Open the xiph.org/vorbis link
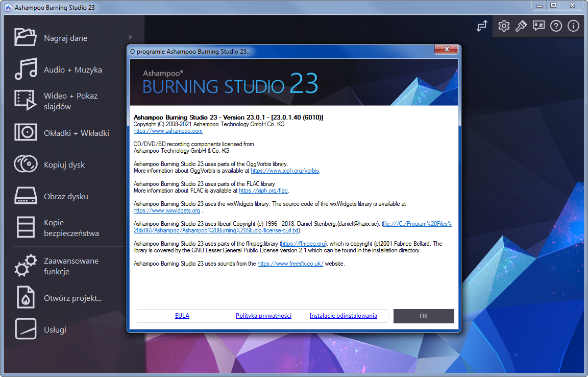The width and height of the screenshot is (588, 377). tap(285, 171)
